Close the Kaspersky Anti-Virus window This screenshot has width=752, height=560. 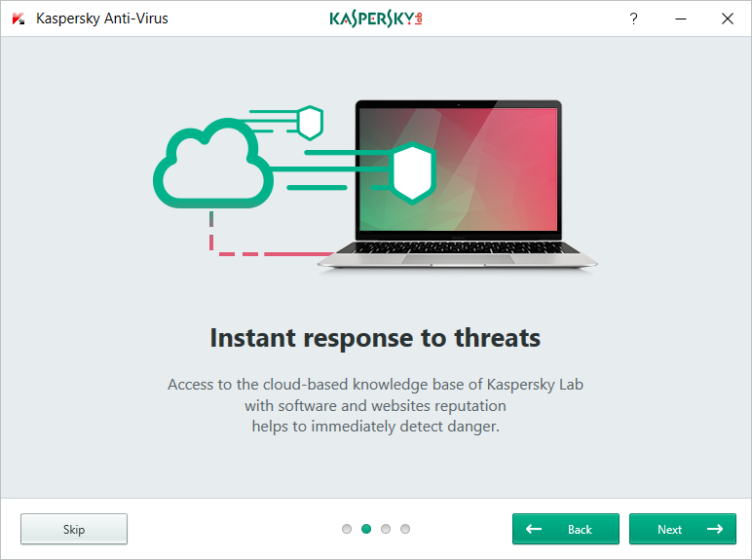(728, 19)
